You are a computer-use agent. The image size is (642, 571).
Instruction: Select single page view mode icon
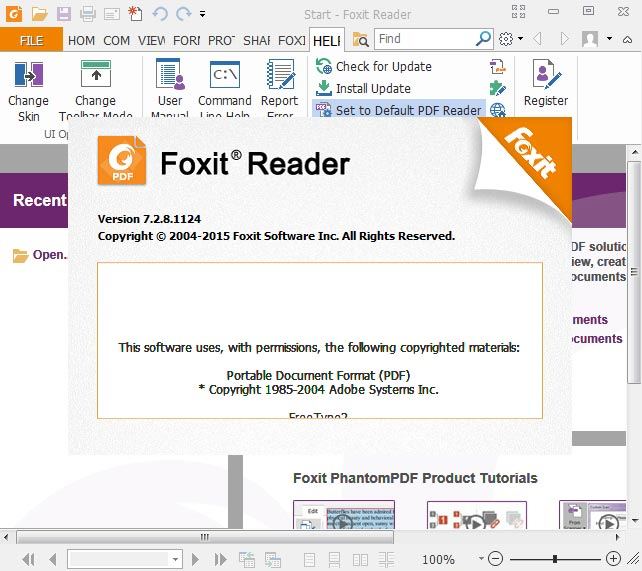click(x=310, y=560)
